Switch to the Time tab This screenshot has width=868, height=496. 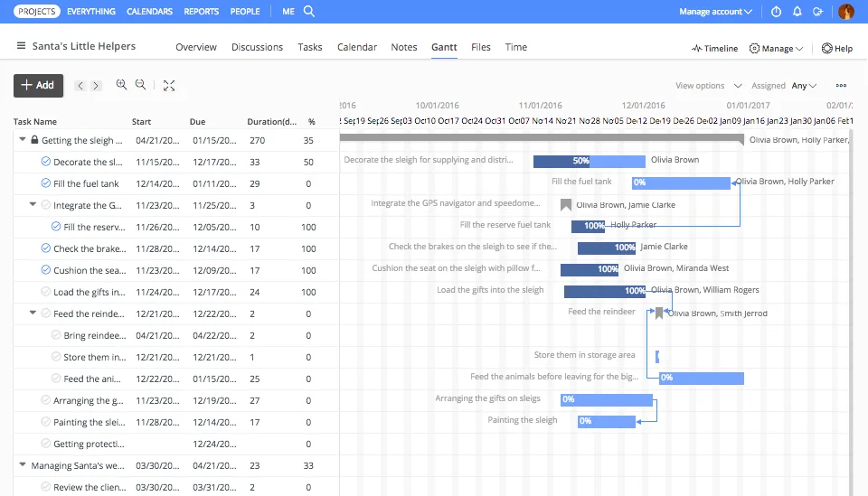(x=516, y=47)
